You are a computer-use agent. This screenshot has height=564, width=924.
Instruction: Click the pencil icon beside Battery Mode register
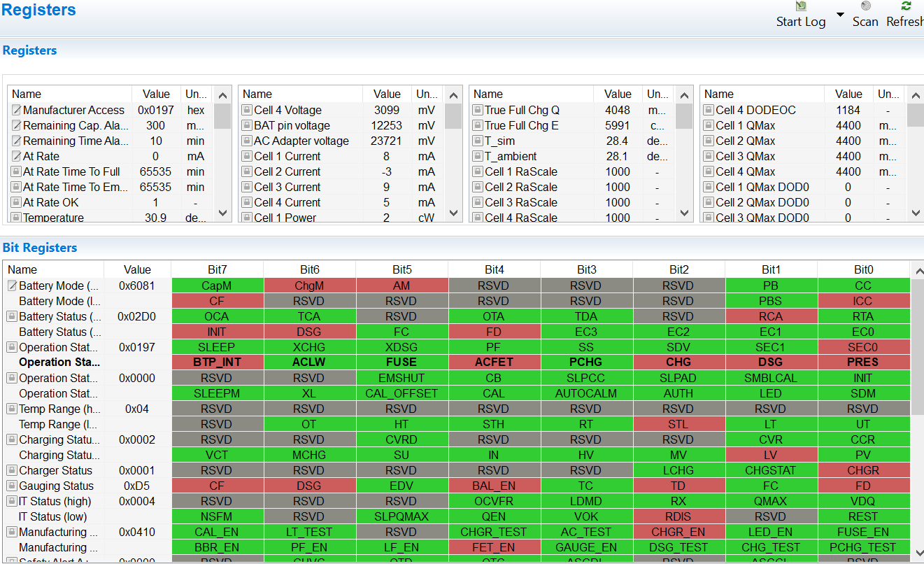click(x=12, y=285)
